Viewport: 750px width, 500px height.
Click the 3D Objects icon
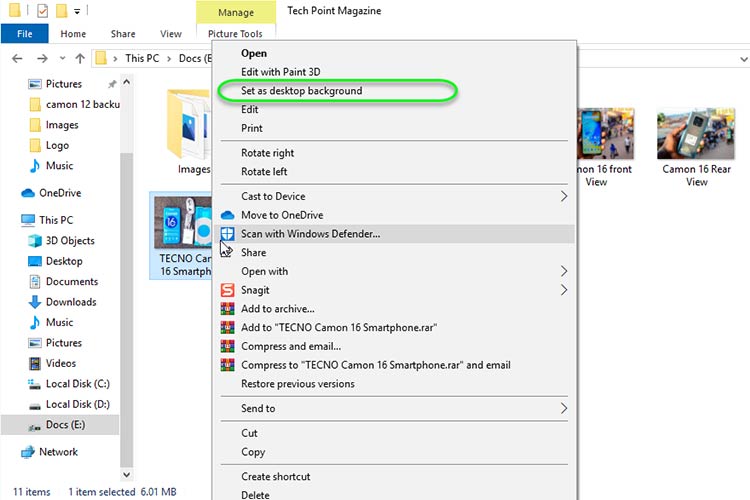pos(34,241)
